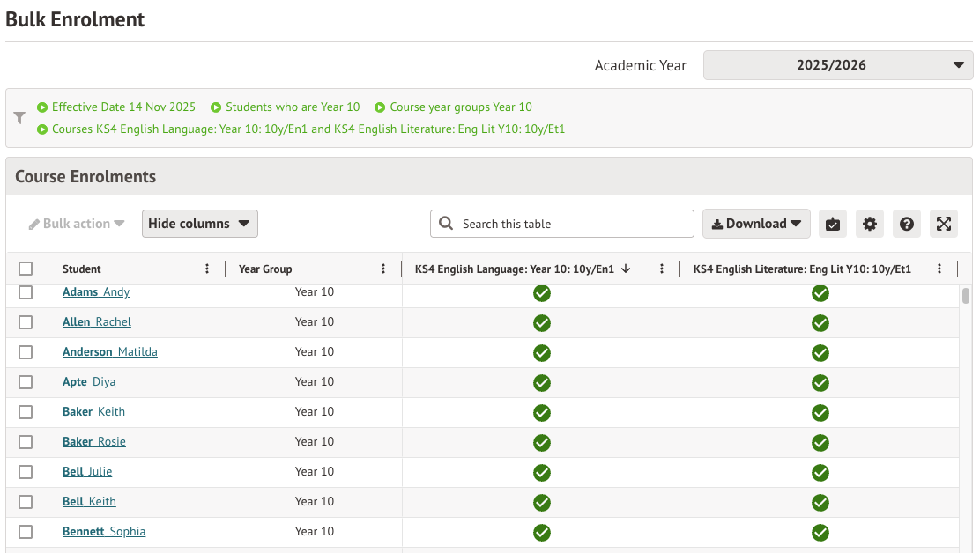The image size is (980, 553).
Task: Click Adams Andy's English Language enrolment check icon
Action: (541, 293)
